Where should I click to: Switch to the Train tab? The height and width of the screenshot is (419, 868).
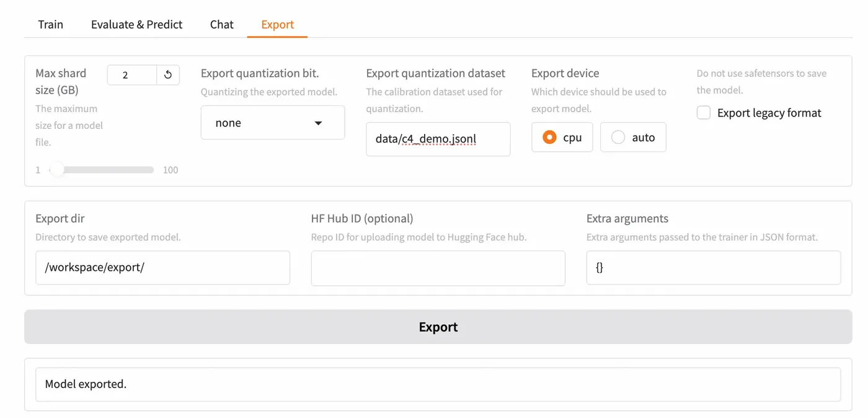[x=50, y=25]
